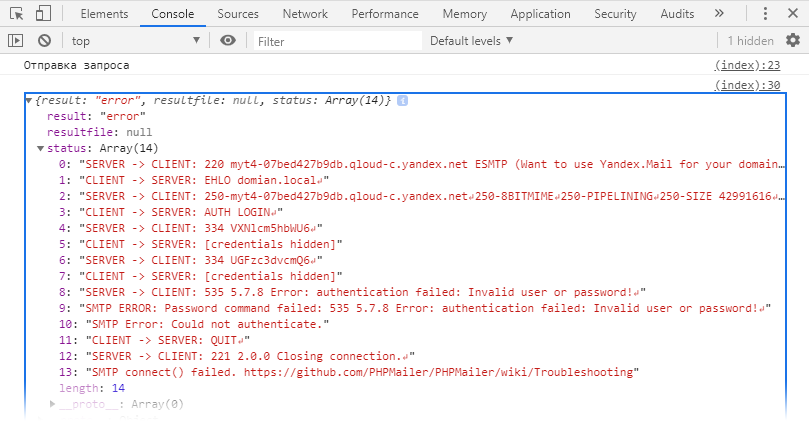Clear console with the ban icon
This screenshot has height=425, width=810.
(x=44, y=41)
